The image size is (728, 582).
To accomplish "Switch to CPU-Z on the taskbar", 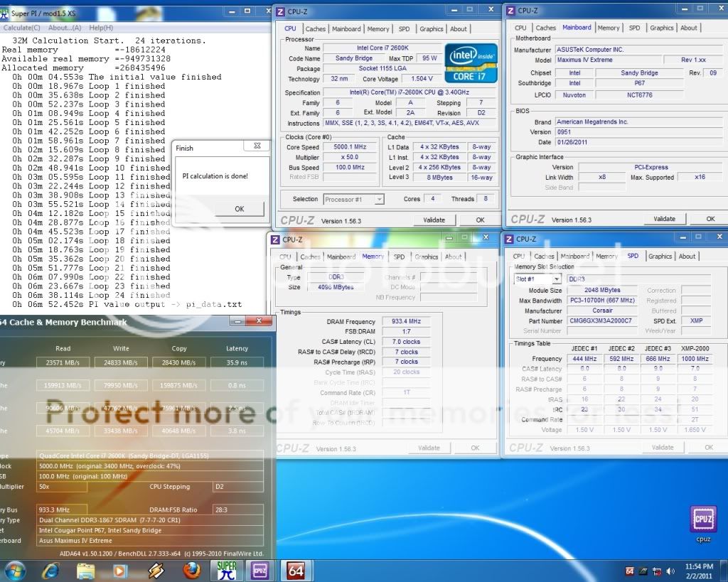I will tap(260, 571).
